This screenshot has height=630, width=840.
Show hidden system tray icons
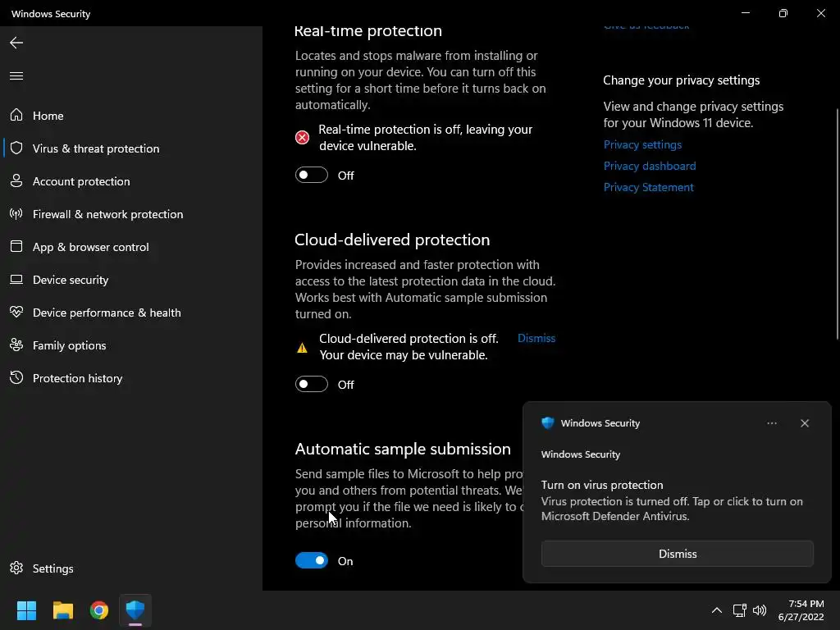click(x=717, y=610)
